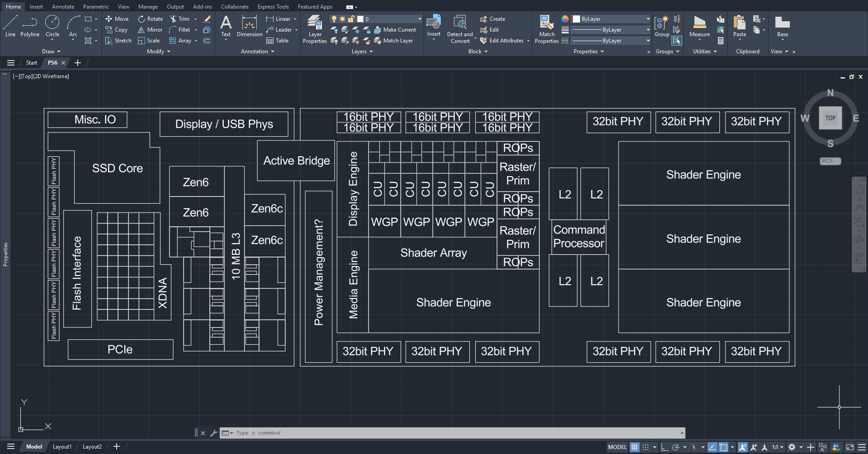Viewport: 868px width, 454px height.
Task: Toggle clean screen mode
Action: [850, 447]
